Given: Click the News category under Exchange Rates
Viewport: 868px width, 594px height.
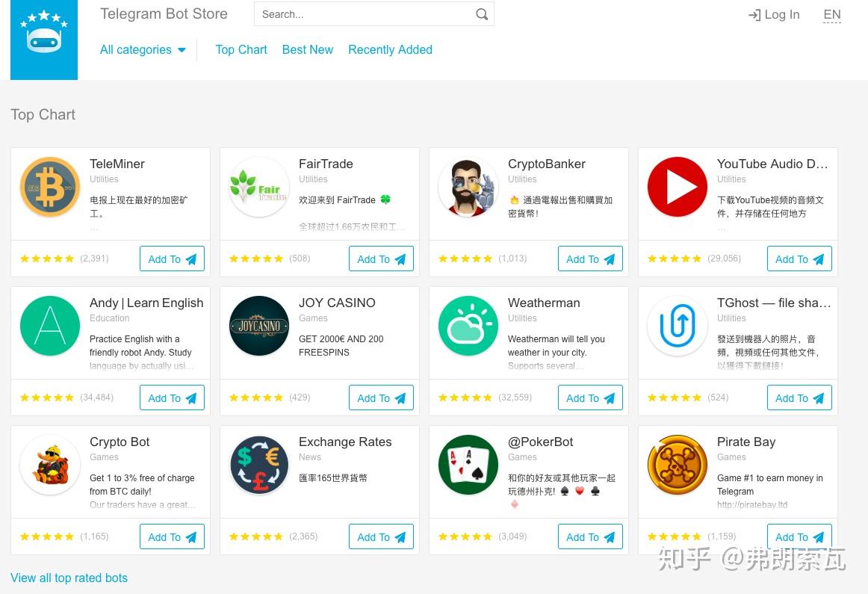Looking at the screenshot, I should 310,457.
